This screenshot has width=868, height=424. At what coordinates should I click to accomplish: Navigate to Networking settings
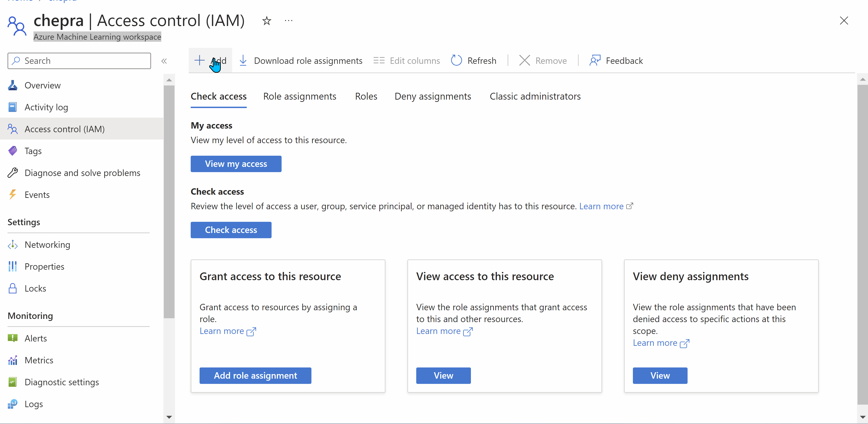47,244
